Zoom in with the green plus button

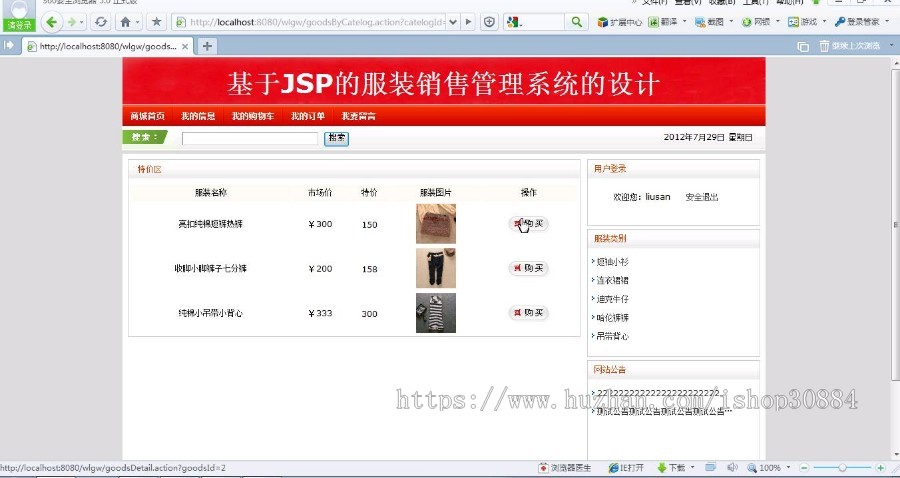click(x=880, y=468)
